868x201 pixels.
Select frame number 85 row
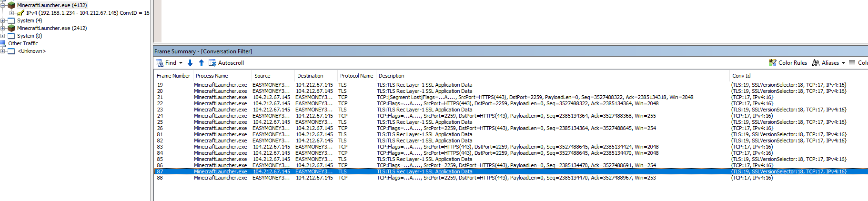[x=511, y=159]
